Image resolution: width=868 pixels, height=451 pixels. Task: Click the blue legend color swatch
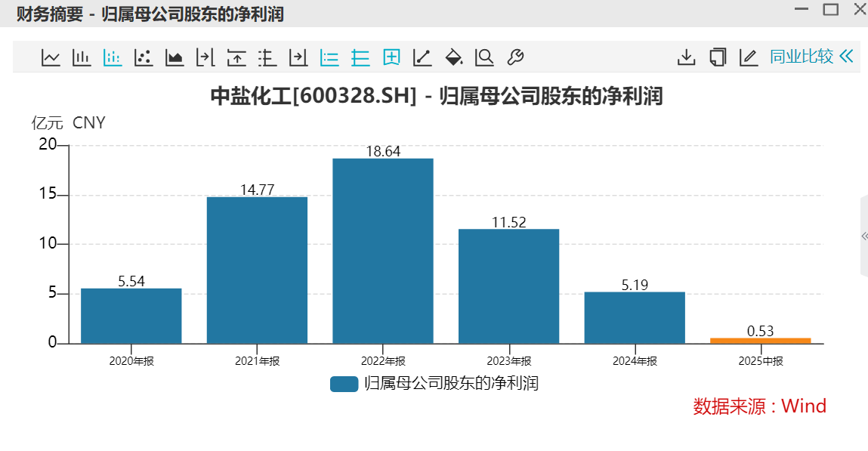point(344,384)
